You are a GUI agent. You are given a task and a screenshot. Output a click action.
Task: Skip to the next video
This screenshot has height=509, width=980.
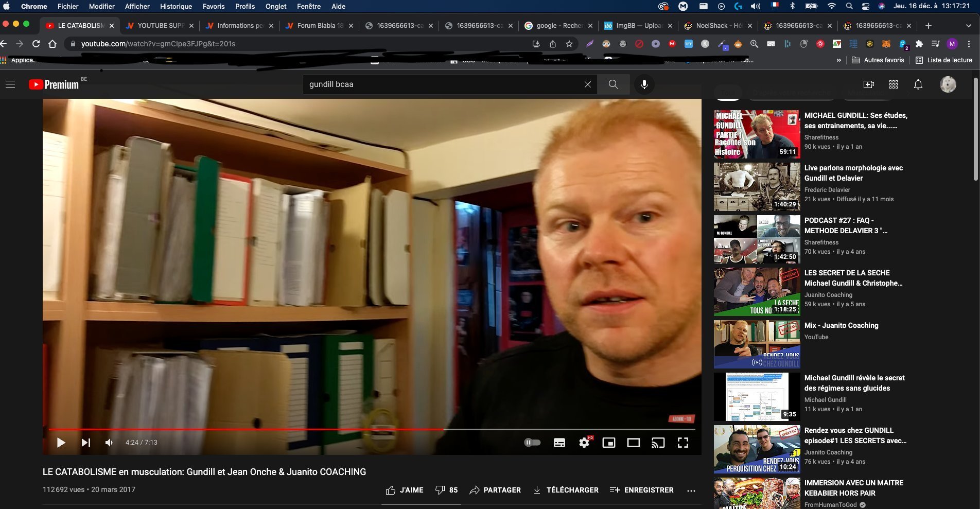click(86, 443)
